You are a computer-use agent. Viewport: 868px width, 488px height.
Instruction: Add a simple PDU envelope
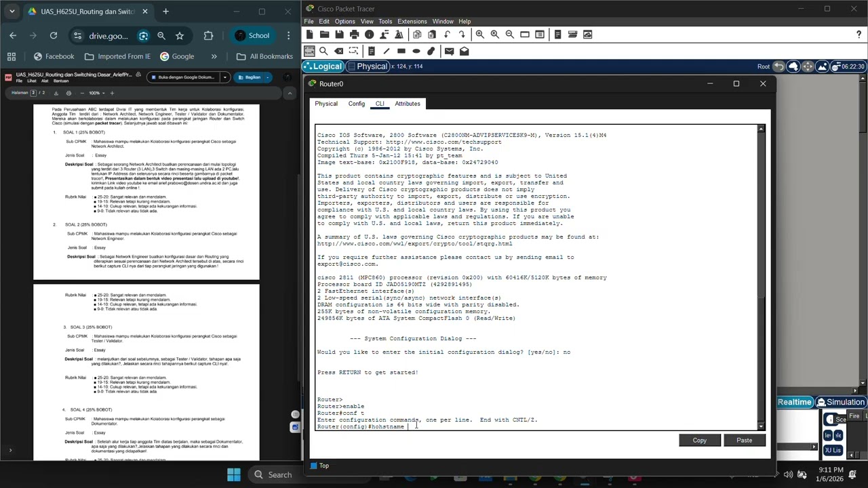[x=449, y=51]
